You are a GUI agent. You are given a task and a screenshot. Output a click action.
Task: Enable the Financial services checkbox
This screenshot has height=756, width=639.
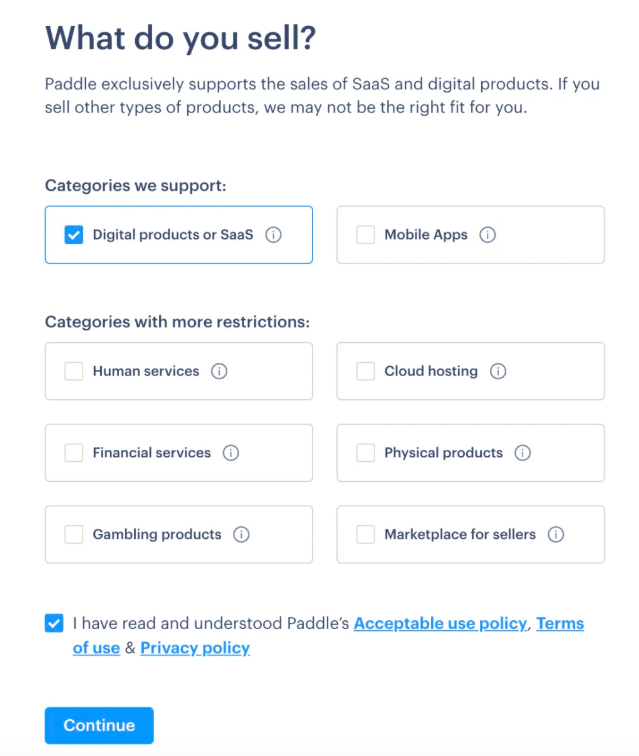74,453
